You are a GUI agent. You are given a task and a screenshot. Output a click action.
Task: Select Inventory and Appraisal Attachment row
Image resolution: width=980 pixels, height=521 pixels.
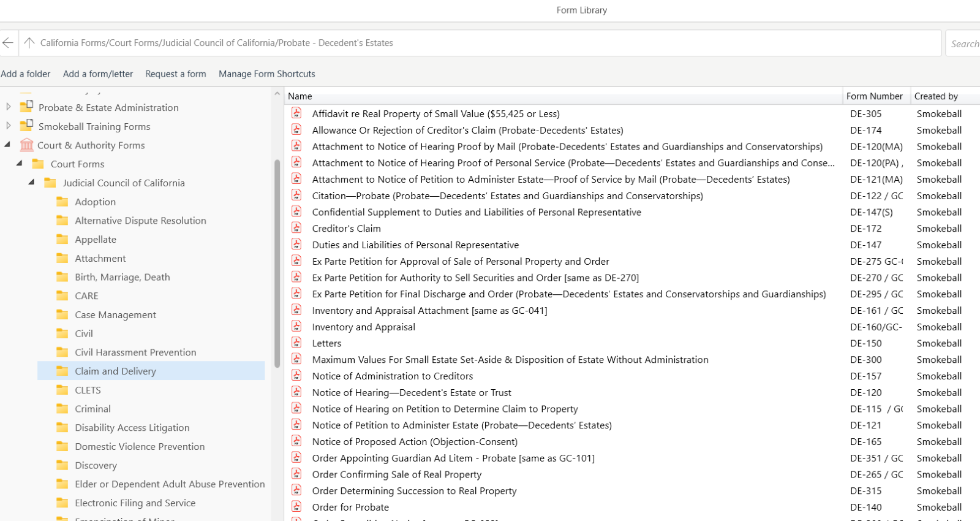point(430,311)
